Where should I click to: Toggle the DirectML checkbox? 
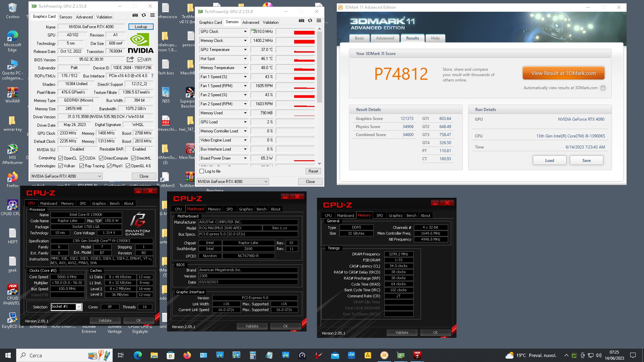[x=133, y=158]
